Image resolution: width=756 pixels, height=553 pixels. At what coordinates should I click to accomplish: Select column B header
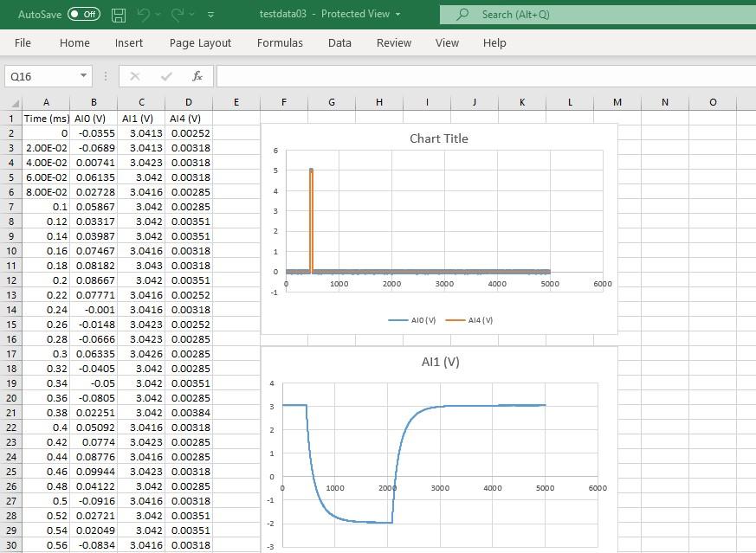(x=94, y=102)
